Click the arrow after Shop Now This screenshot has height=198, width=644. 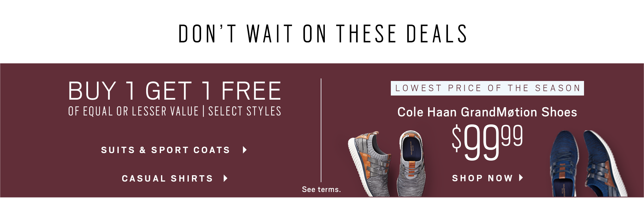(521, 178)
